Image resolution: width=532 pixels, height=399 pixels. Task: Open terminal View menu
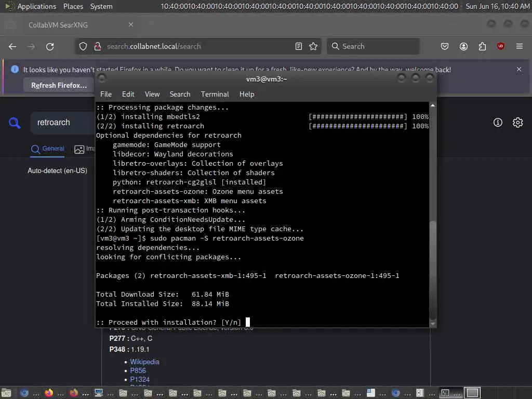[x=152, y=95]
